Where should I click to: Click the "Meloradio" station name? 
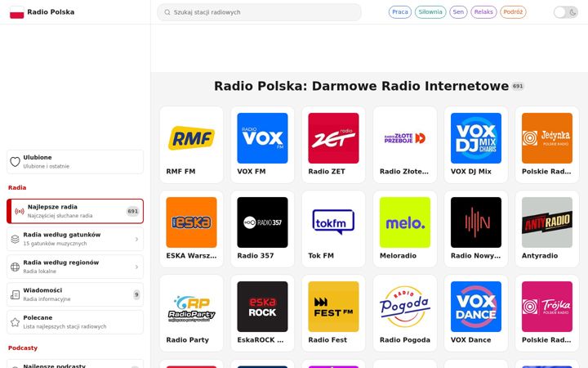[x=399, y=256]
